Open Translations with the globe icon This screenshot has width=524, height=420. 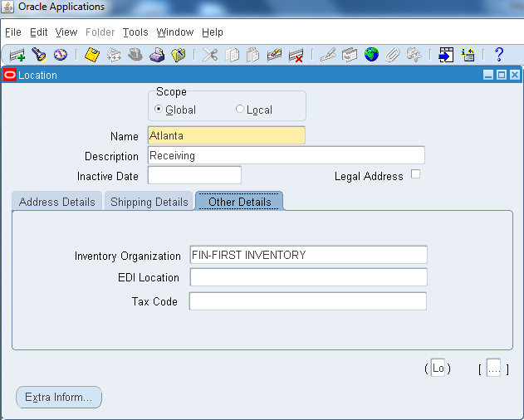click(371, 55)
